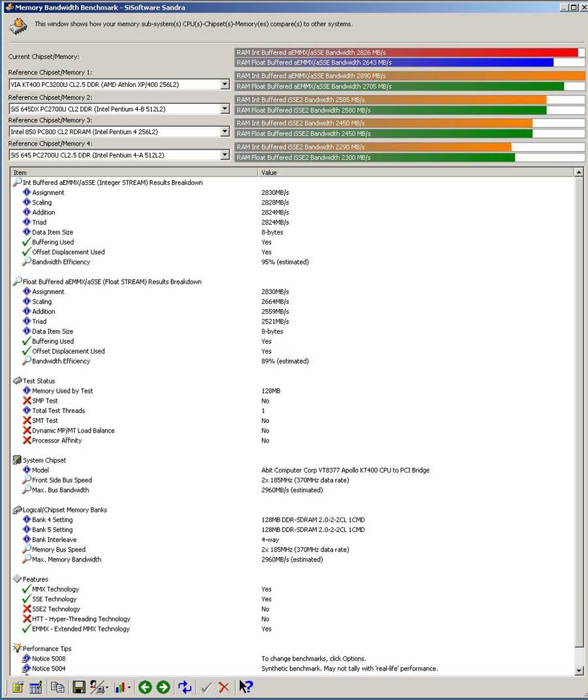Click the Save (floppy disk) toolbar icon
Screen dimensions: 588x700
pyautogui.click(x=79, y=687)
